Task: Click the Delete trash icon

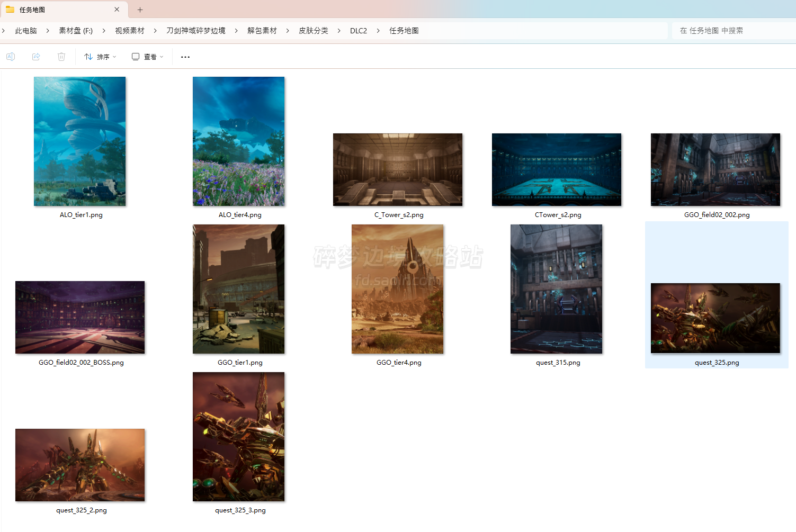Action: pyautogui.click(x=61, y=57)
